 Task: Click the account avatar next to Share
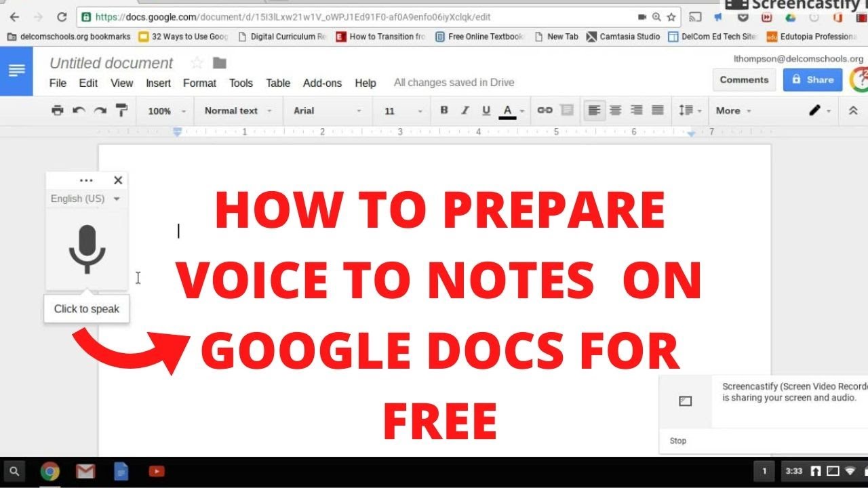[859, 79]
